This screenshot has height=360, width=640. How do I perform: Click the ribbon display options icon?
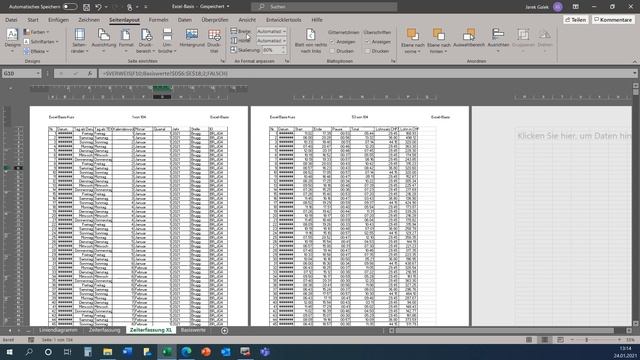tap(576, 7)
